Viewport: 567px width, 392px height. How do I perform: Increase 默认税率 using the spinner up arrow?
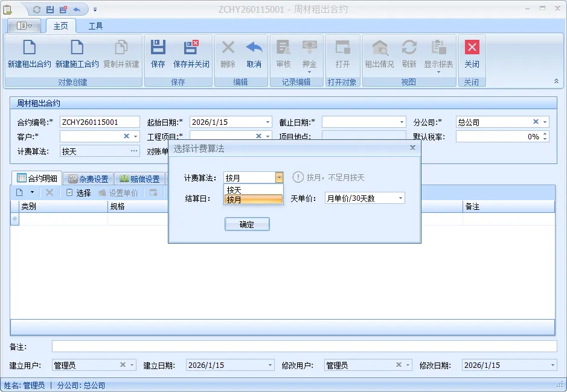545,134
